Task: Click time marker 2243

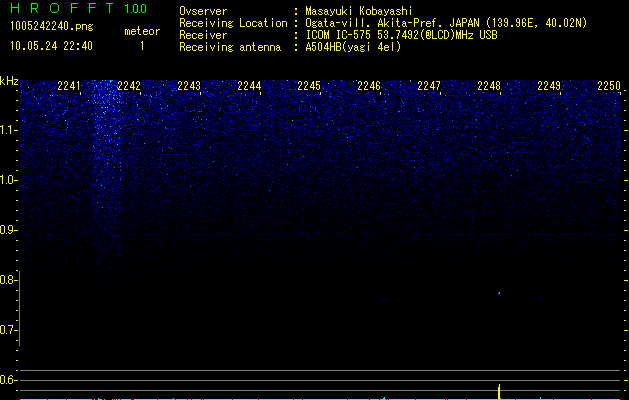Action: (189, 86)
